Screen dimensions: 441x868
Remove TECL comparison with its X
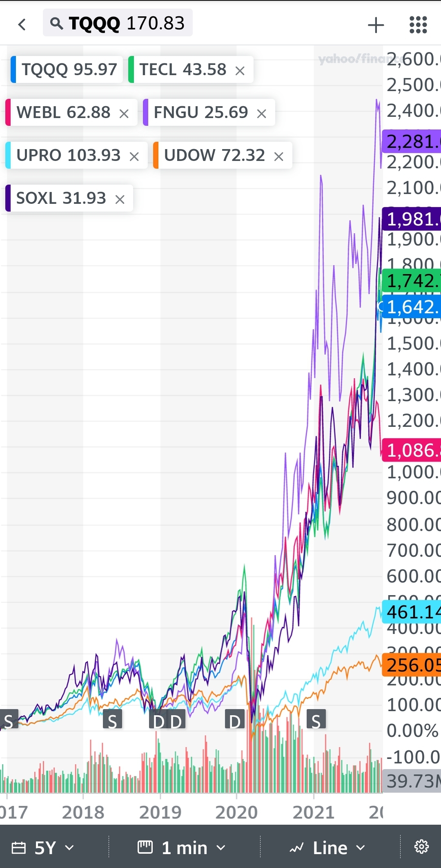[240, 71]
